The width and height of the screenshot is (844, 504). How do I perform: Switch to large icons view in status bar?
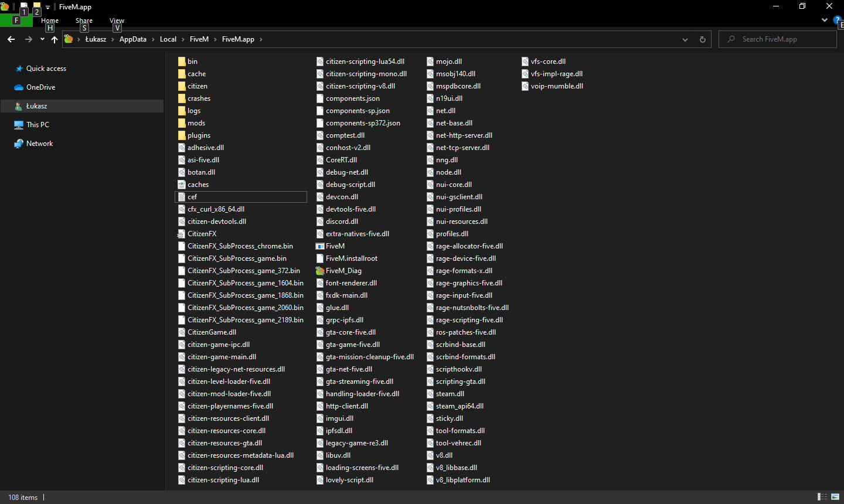coord(835,497)
